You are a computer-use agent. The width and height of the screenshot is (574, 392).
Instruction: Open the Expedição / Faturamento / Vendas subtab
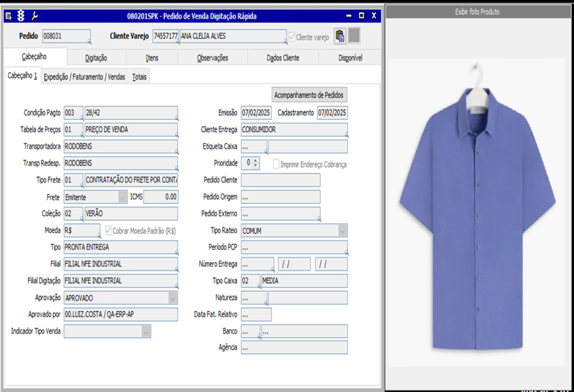pyautogui.click(x=84, y=77)
